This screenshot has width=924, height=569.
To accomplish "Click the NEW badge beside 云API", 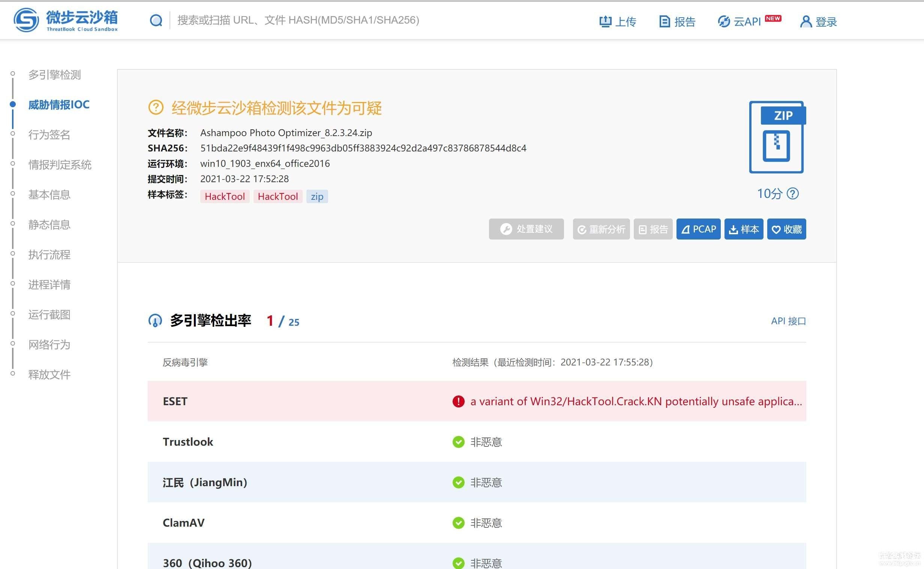I will click(773, 18).
